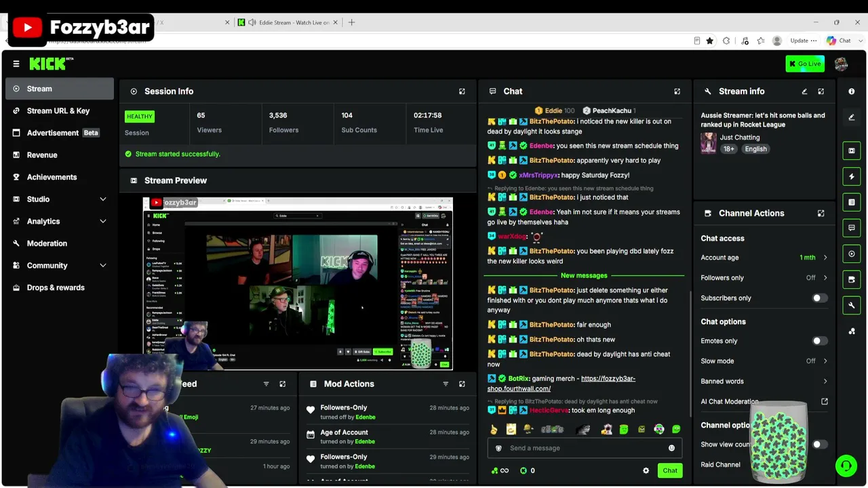The width and height of the screenshot is (868, 488).
Task: Open Banned words setting chevron
Action: tap(825, 382)
